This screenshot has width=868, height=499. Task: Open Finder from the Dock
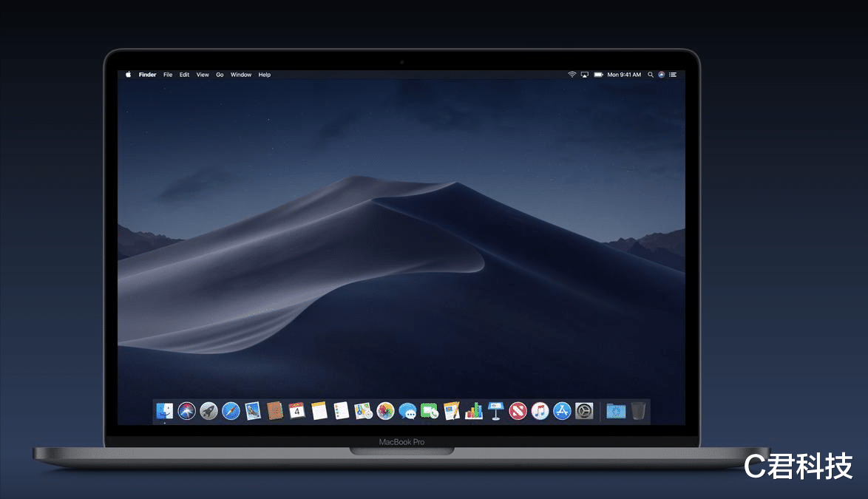click(x=164, y=411)
